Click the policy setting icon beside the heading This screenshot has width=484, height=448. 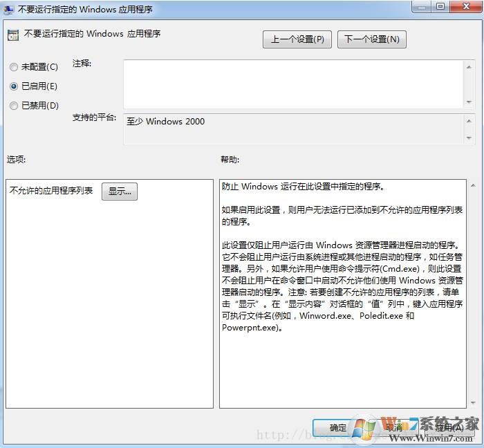13,35
